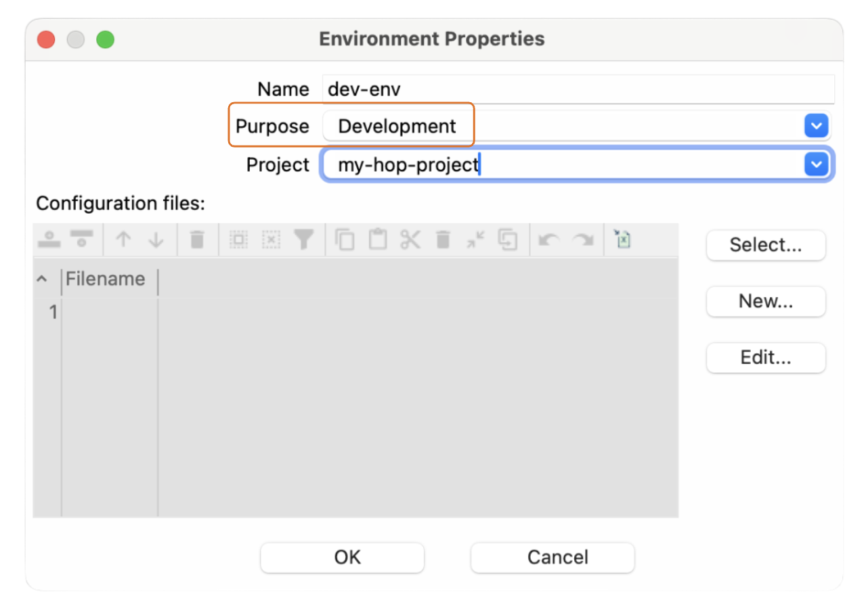Click the Edit... button

pyautogui.click(x=766, y=357)
